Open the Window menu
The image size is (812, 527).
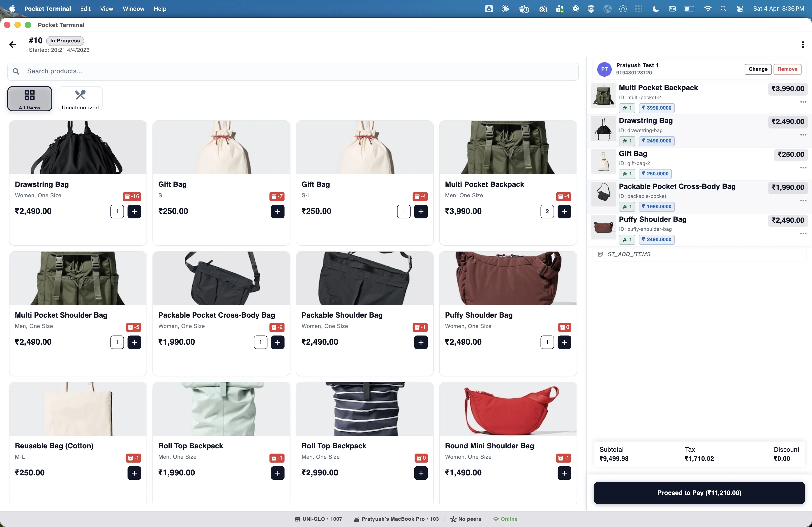click(133, 9)
